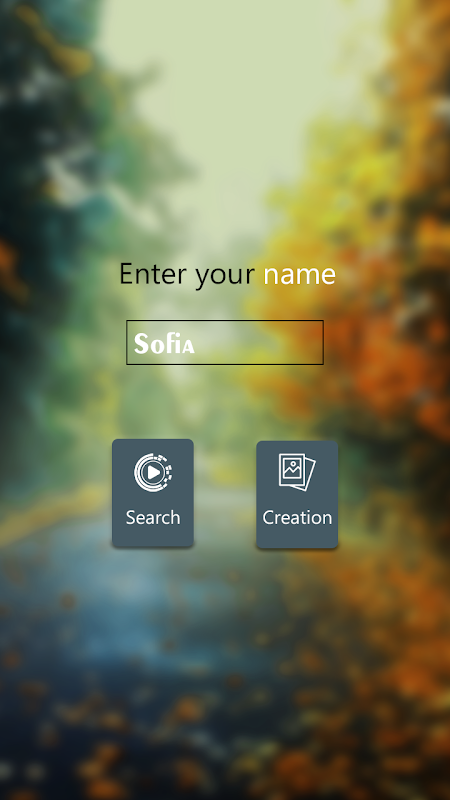Click the 'Creation' text label
The height and width of the screenshot is (800, 450).
coord(297,517)
